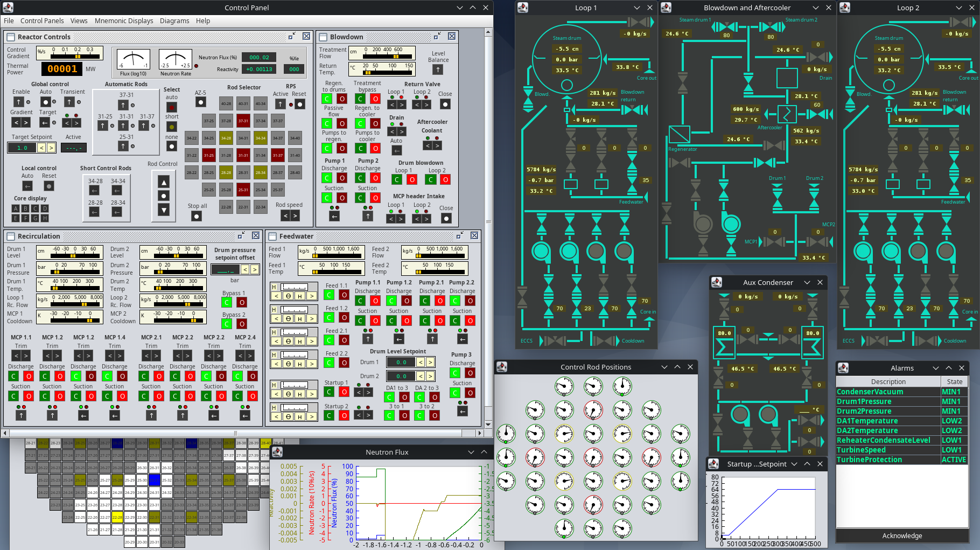Click the Rod Control down arrow
This screenshot has height=550, width=980.
point(164,210)
